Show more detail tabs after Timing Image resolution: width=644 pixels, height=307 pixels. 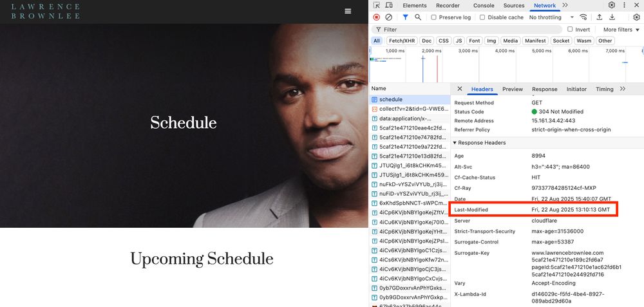[623, 89]
